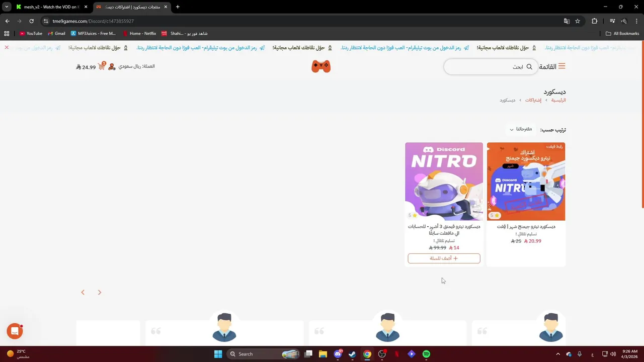The width and height of the screenshot is (644, 362).
Task: Click the إشتراكات breadcrumb link
Action: [533, 100]
